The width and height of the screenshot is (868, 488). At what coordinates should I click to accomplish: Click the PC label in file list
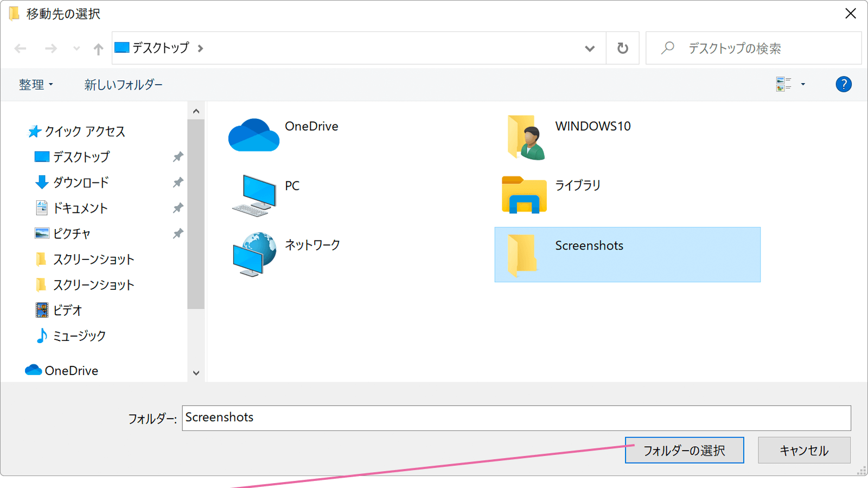pyautogui.click(x=292, y=186)
